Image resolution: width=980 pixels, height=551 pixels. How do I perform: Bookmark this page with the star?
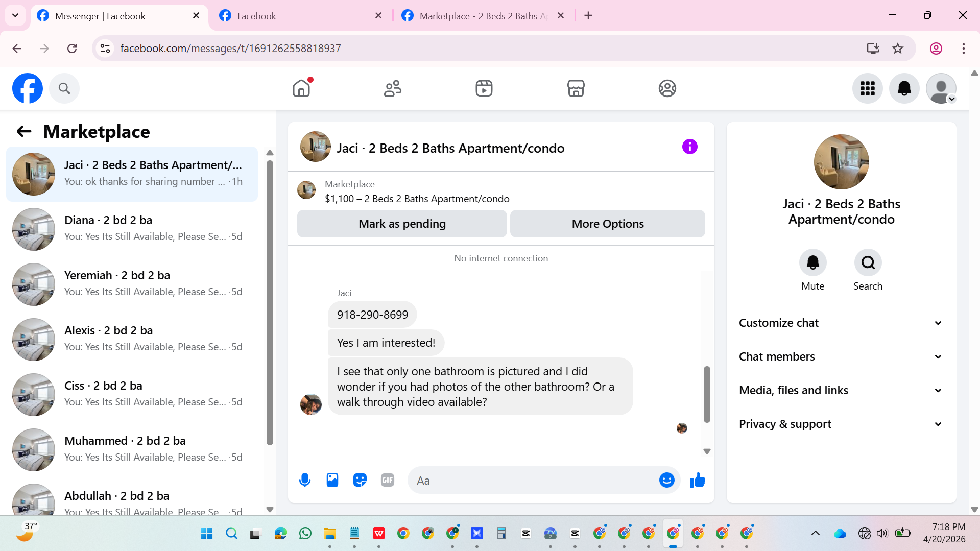click(x=898, y=49)
